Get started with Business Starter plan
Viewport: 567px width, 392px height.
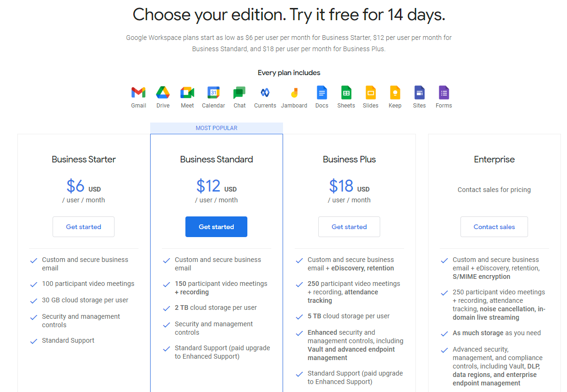[84, 227]
